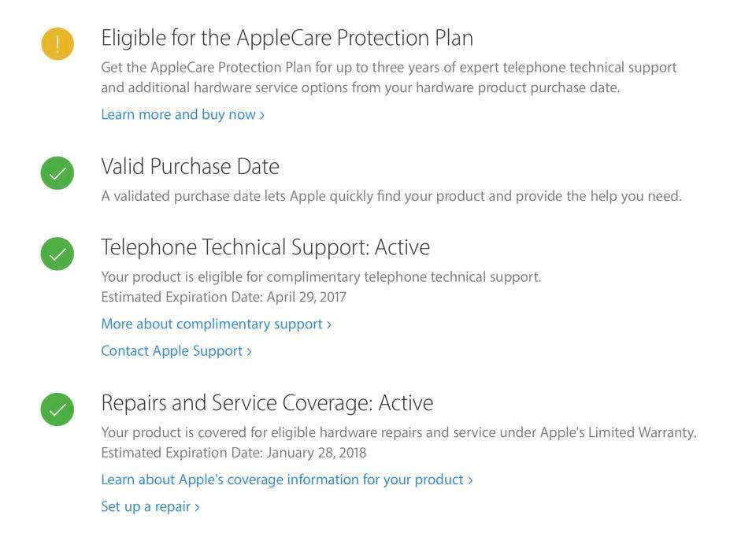Click the April 29, 2017 expiration date text

coord(306,297)
